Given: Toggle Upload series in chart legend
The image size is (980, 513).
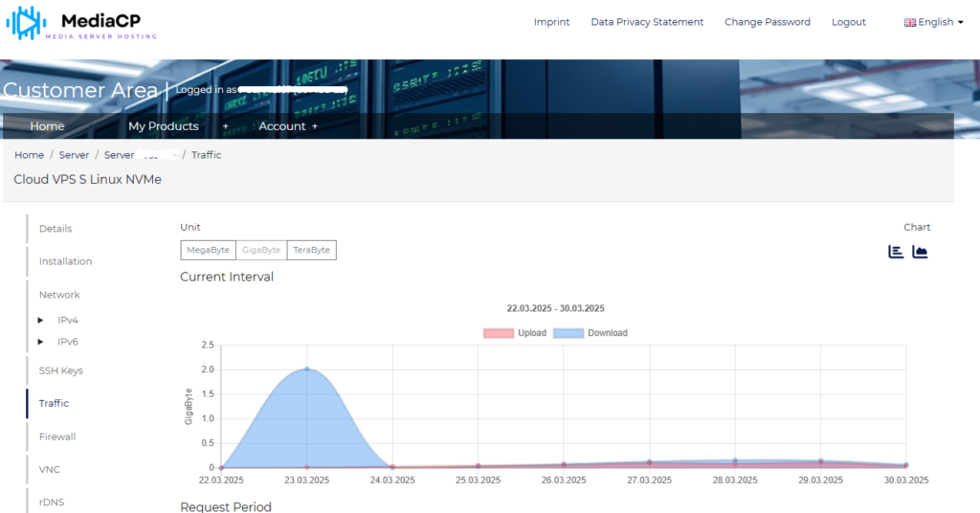Looking at the screenshot, I should [515, 333].
